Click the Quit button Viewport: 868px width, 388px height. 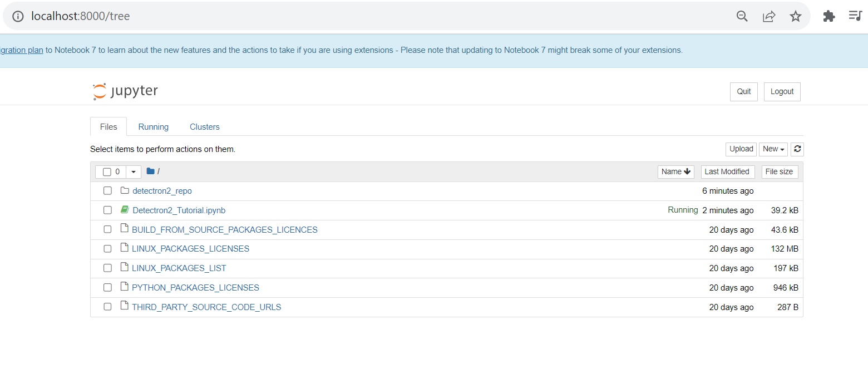(x=744, y=91)
